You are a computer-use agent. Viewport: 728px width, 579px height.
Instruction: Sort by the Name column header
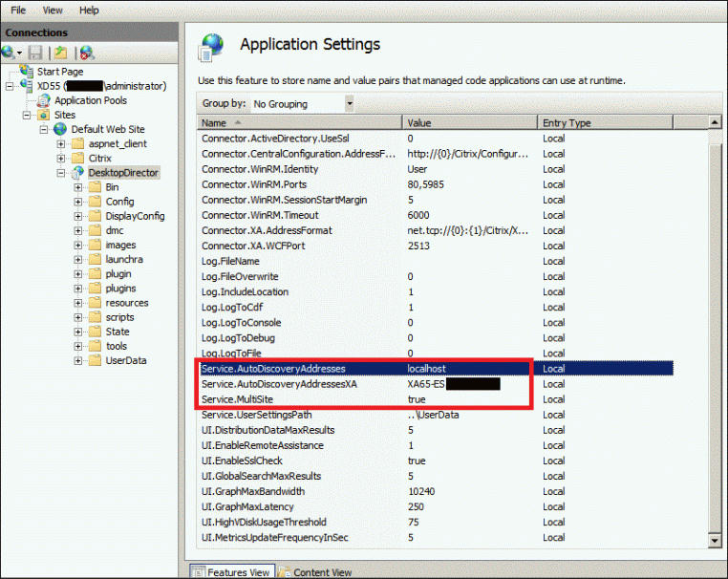(299, 122)
